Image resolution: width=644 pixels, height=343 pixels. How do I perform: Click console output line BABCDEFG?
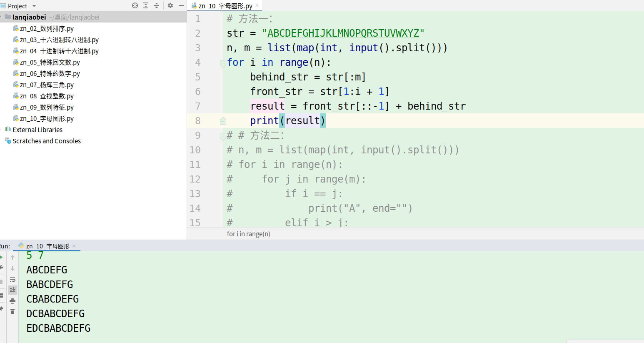(x=50, y=285)
